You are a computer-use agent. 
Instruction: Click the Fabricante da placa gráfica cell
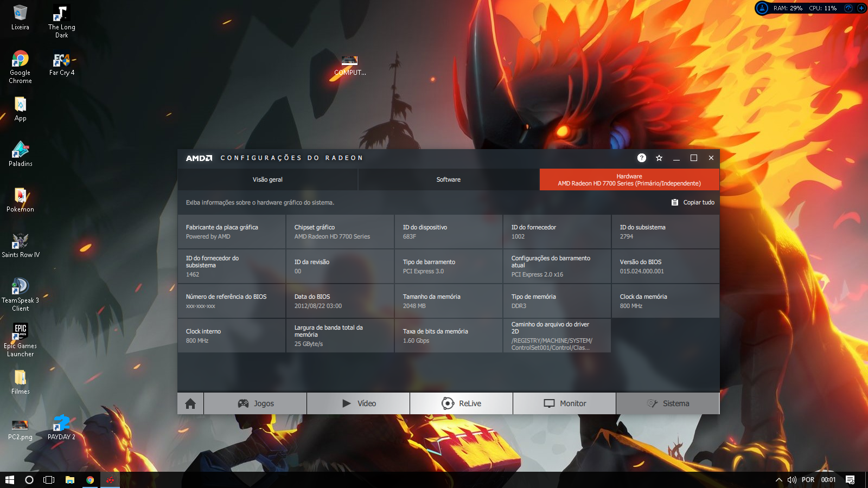pos(232,232)
